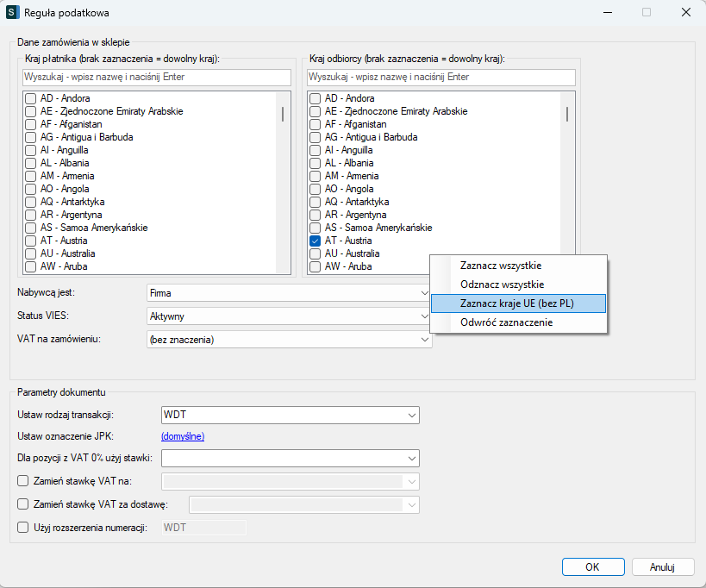Viewport: 706px width, 588px height.
Task: Click the app icon in title bar
Action: tap(12, 13)
